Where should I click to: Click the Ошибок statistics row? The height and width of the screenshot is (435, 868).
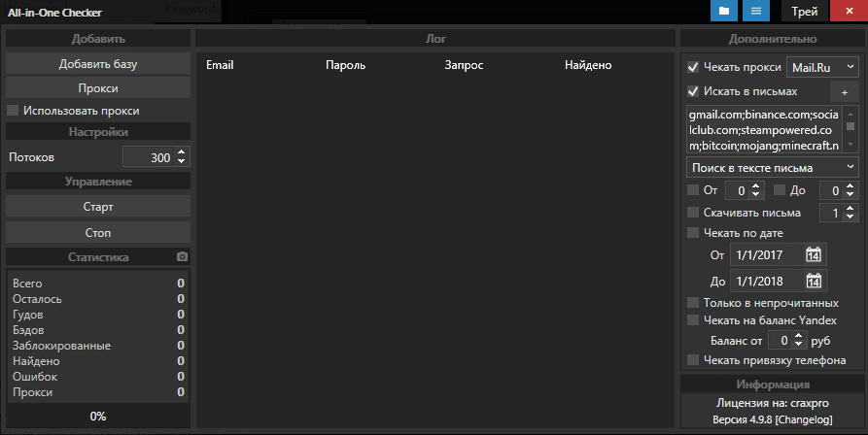[x=98, y=376]
